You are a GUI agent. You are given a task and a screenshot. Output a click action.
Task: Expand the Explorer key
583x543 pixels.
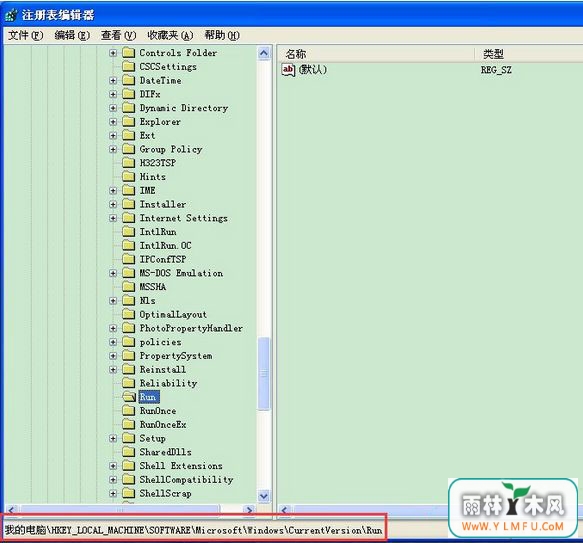(x=113, y=122)
